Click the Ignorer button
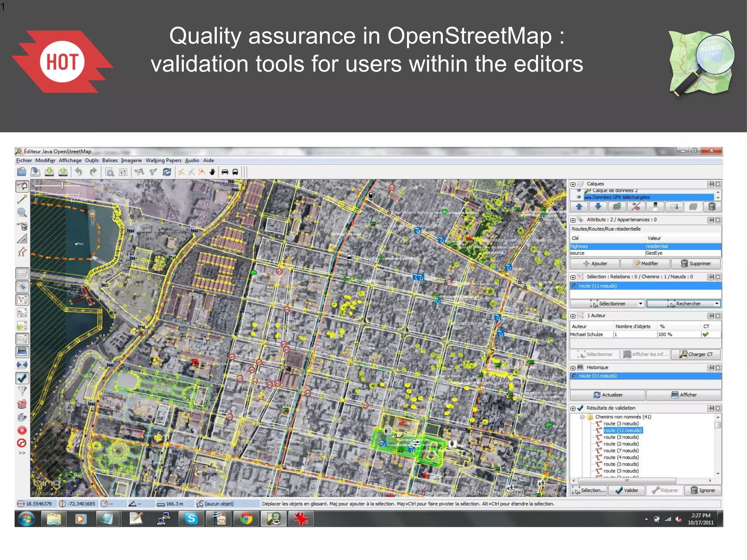The image size is (747, 560). [x=703, y=490]
